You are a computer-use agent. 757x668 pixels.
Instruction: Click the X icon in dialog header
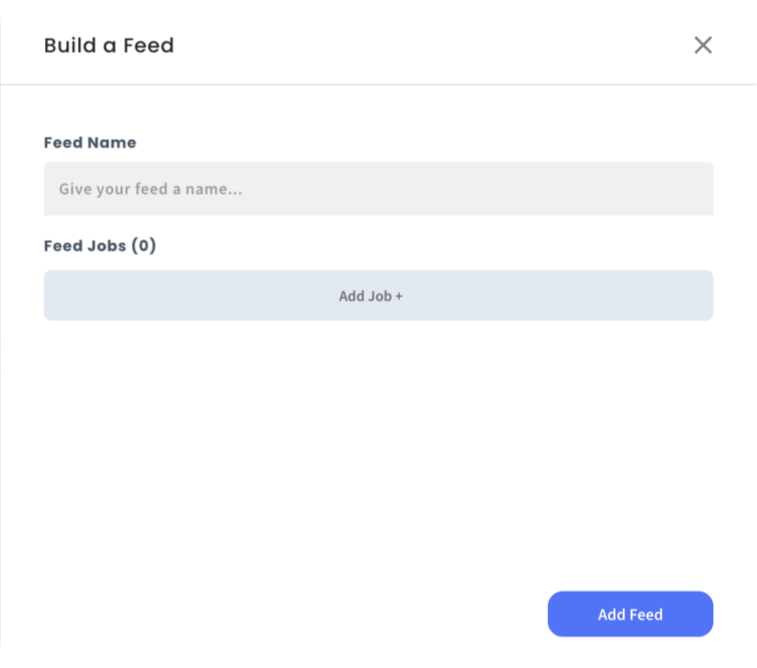point(703,45)
